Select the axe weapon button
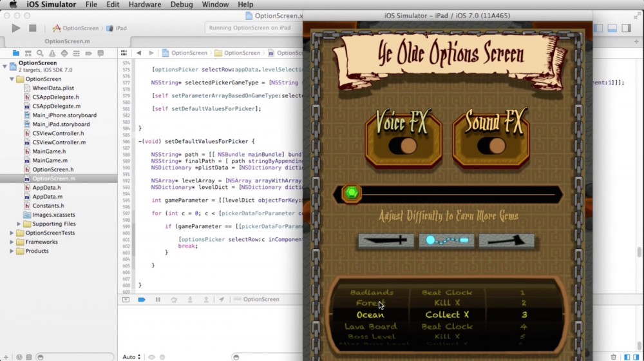 pyautogui.click(x=506, y=240)
